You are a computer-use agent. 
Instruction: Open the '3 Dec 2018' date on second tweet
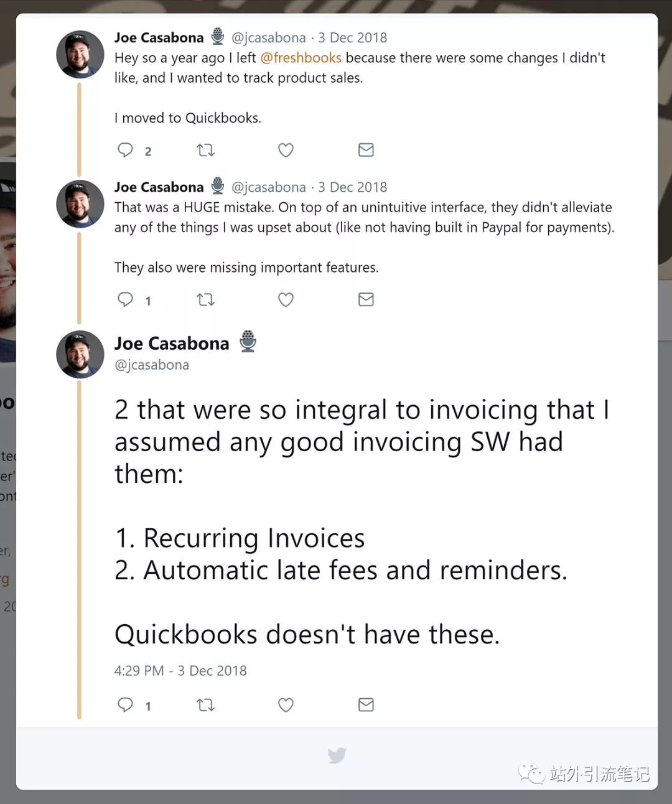[352, 187]
